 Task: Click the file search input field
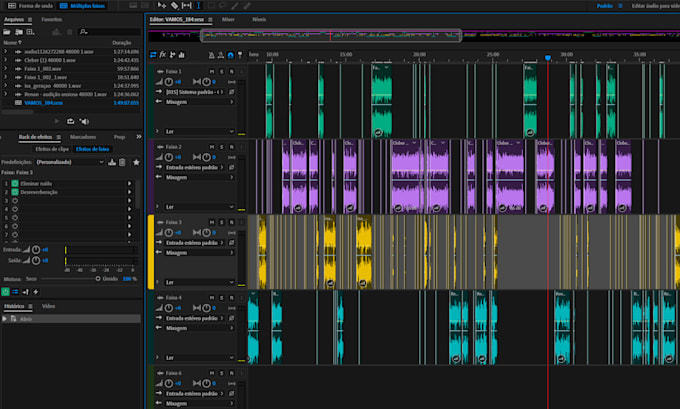tap(109, 32)
